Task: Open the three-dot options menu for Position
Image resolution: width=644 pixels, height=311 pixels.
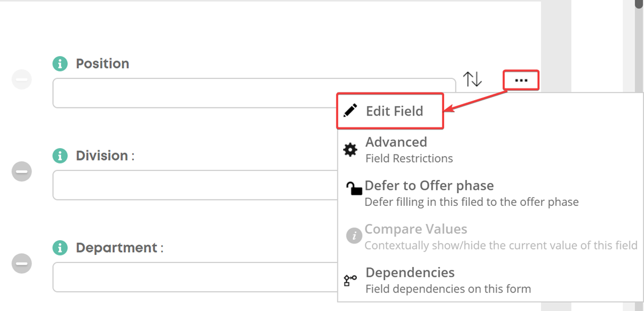Action: [x=521, y=80]
